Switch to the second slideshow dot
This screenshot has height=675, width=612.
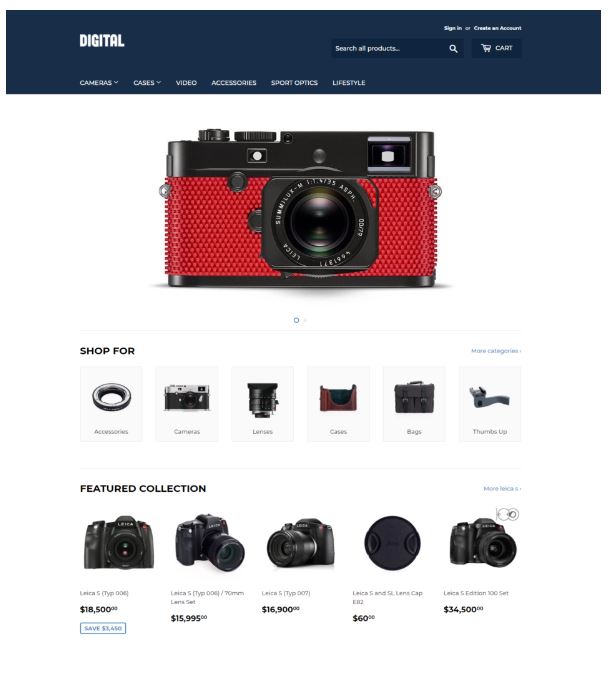pos(305,320)
